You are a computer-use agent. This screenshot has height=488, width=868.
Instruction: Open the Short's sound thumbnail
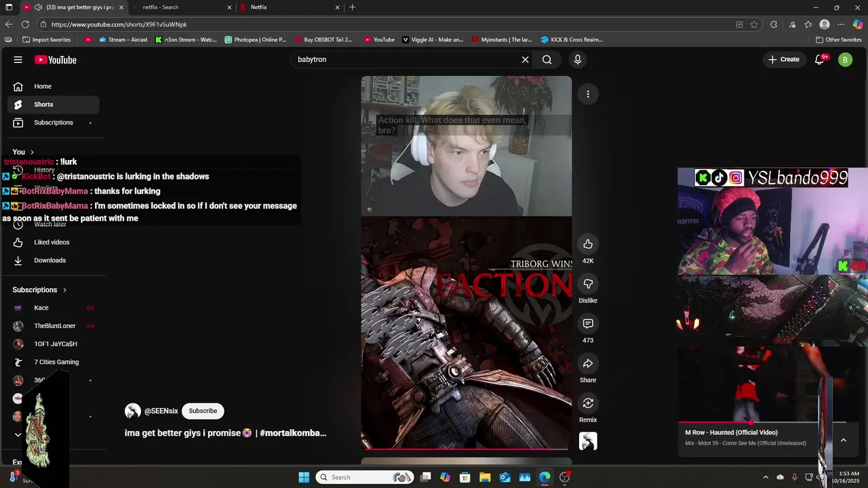(x=588, y=441)
